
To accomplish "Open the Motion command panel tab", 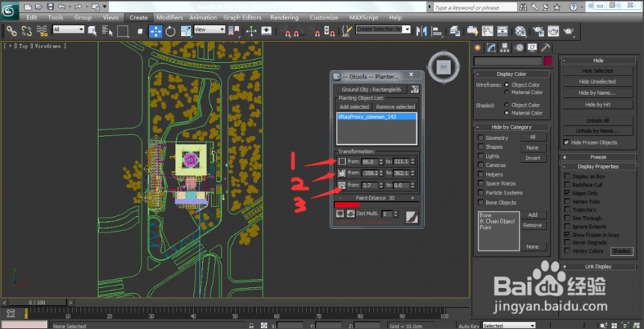I will coord(518,48).
